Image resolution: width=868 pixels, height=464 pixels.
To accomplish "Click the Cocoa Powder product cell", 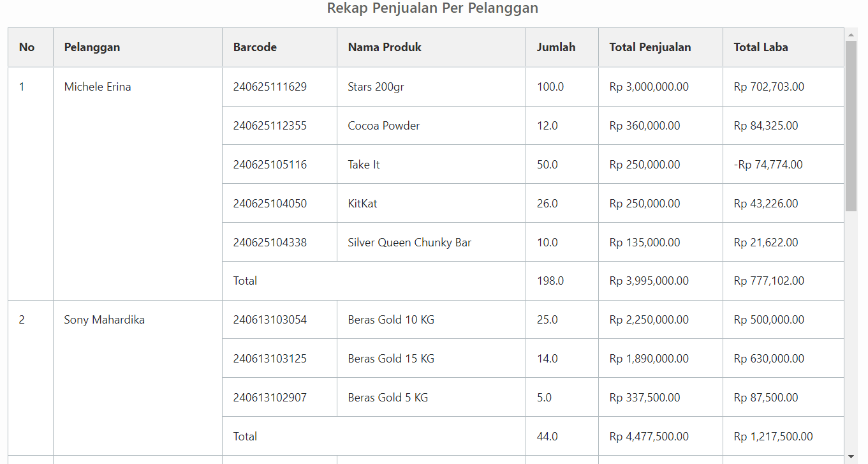I will click(383, 126).
